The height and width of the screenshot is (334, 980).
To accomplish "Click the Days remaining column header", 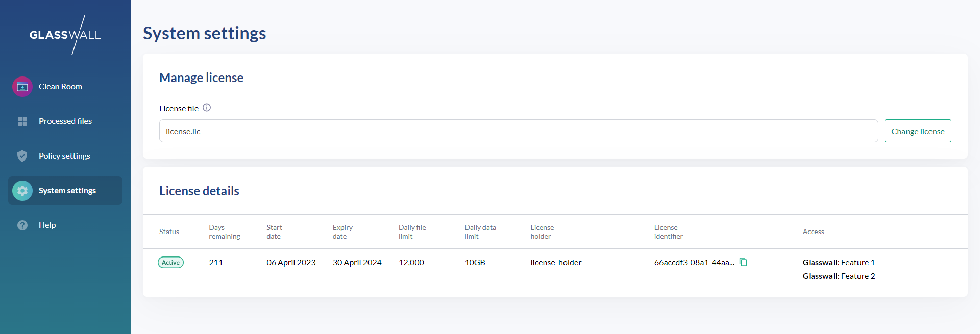I will coord(224,232).
